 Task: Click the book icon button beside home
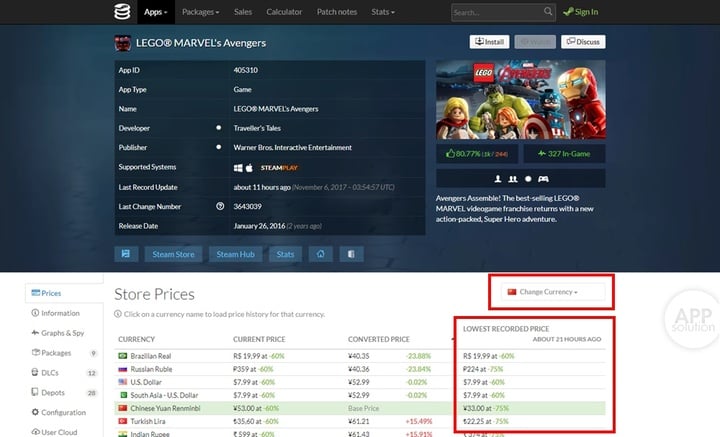coord(351,254)
